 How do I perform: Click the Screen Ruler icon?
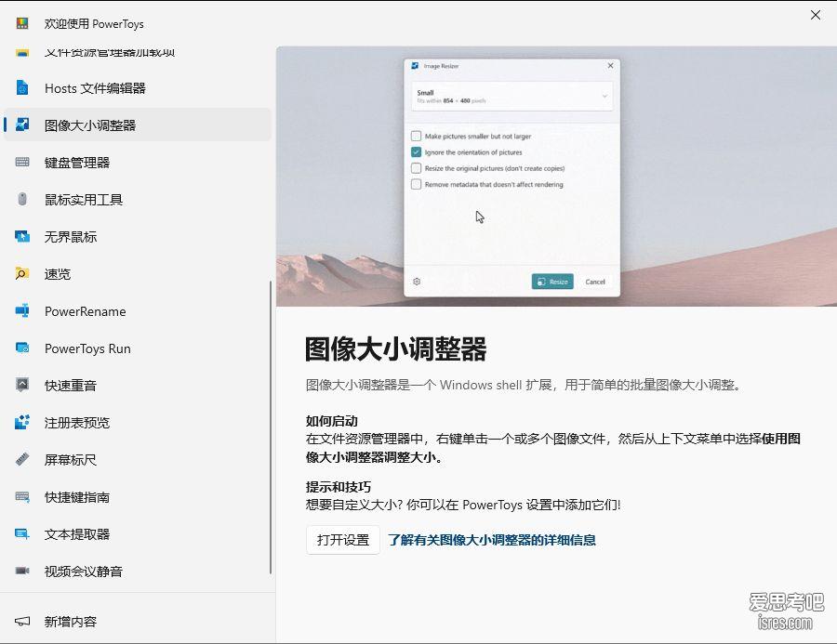pyautogui.click(x=22, y=459)
